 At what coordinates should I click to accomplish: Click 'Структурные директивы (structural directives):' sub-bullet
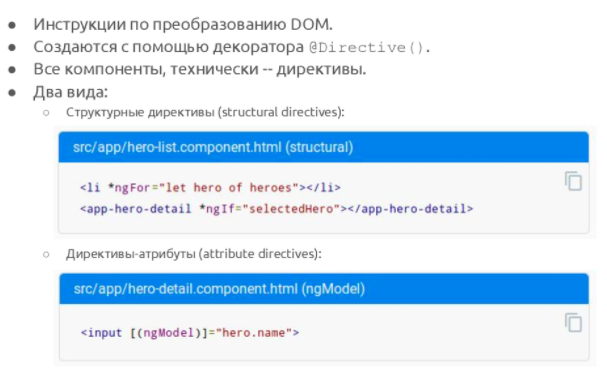pyautogui.click(x=205, y=112)
